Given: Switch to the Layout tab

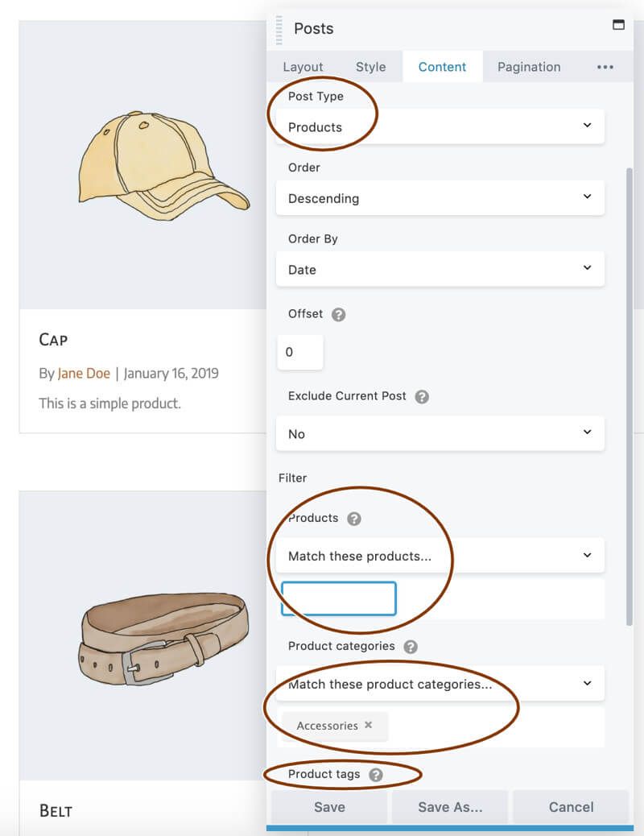Looking at the screenshot, I should pyautogui.click(x=303, y=67).
